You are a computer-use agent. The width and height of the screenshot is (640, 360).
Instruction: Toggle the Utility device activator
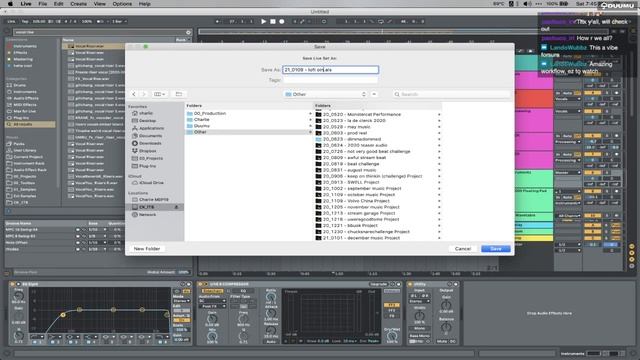click(411, 284)
